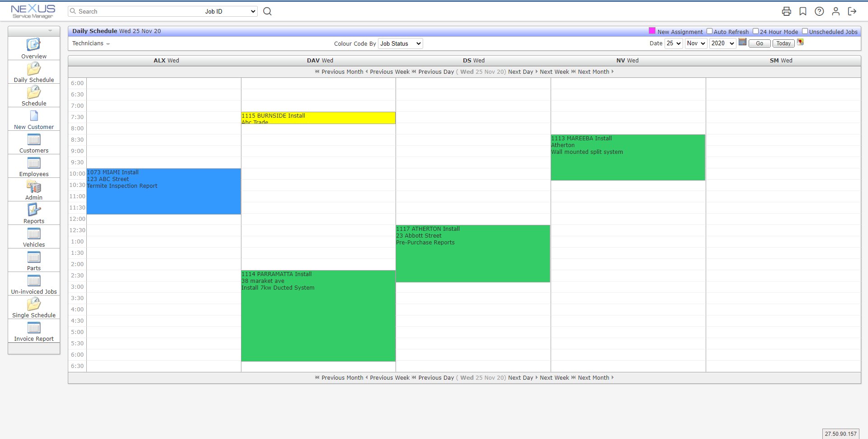Image resolution: width=868 pixels, height=439 pixels.
Task: Check the Unscheduled Jobs option
Action: pos(805,30)
